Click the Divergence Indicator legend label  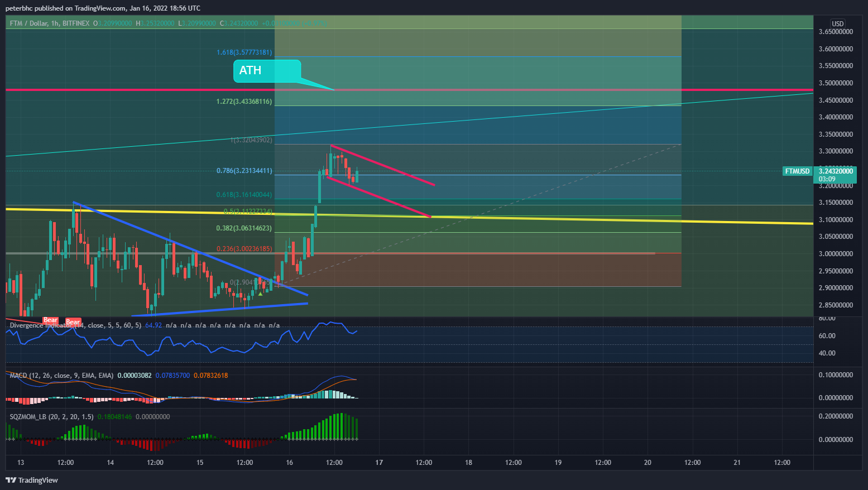coord(75,325)
